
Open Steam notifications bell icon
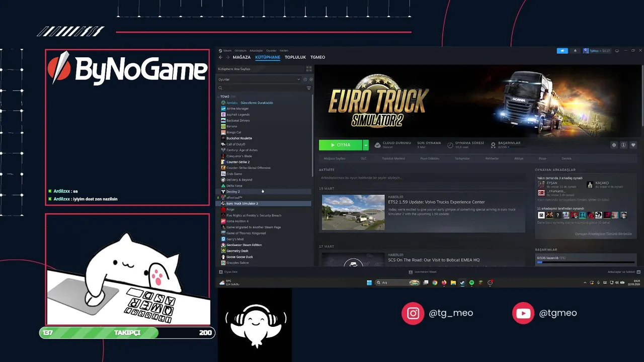pyautogui.click(x=575, y=51)
